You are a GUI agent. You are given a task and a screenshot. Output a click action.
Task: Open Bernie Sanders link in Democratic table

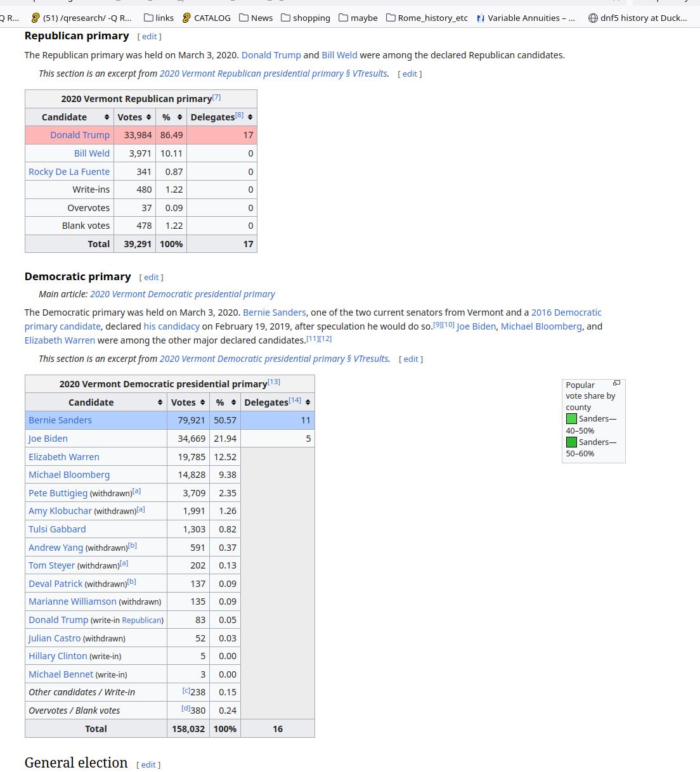(60, 420)
